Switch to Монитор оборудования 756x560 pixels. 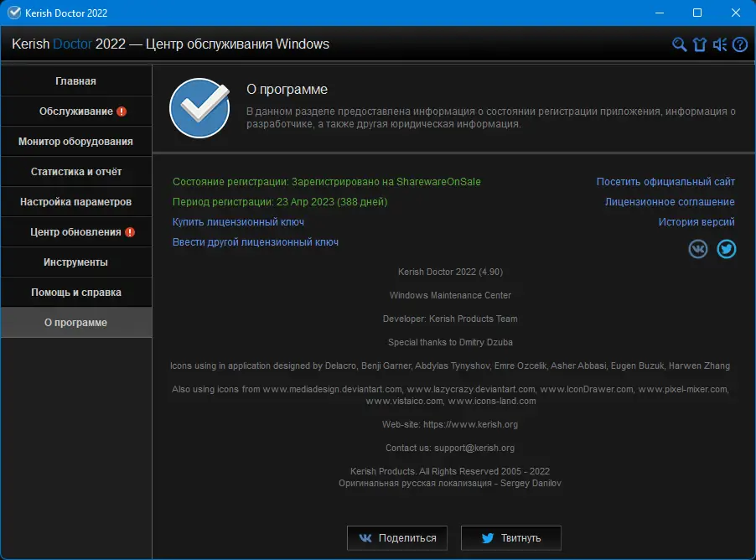click(x=76, y=142)
